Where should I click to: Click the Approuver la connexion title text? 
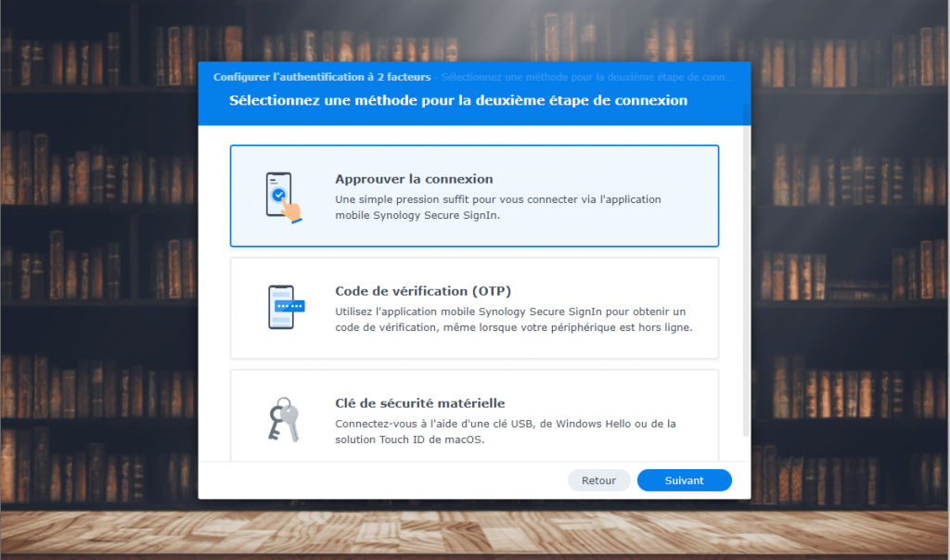pos(414,179)
